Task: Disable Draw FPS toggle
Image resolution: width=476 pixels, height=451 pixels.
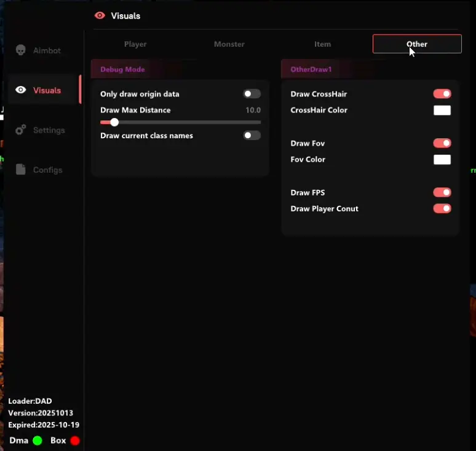Action: (442, 192)
